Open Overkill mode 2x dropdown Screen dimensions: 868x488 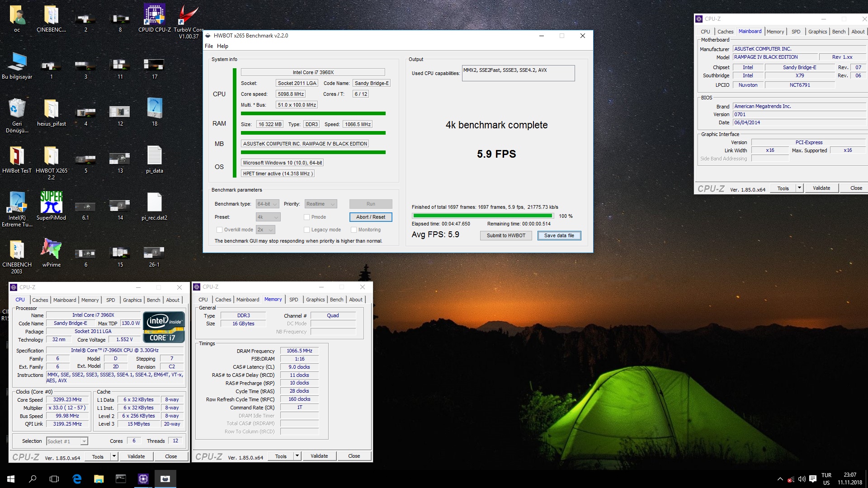[265, 230]
